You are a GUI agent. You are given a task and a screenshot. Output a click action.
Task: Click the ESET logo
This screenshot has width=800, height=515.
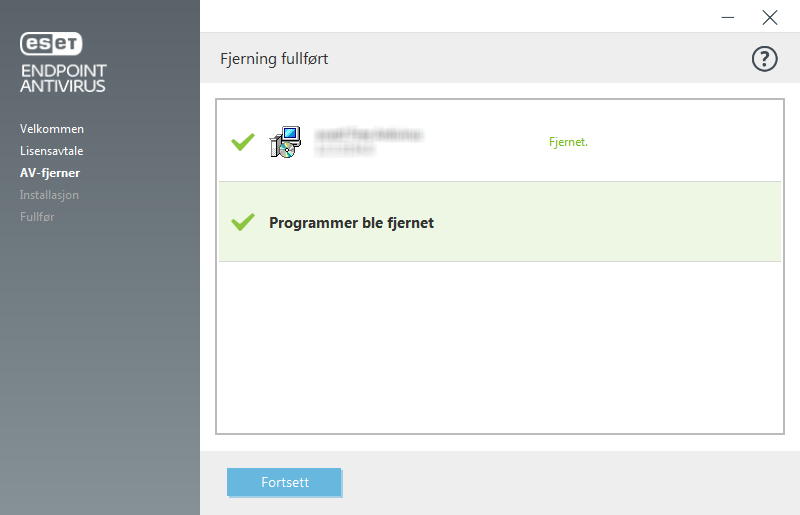51,43
